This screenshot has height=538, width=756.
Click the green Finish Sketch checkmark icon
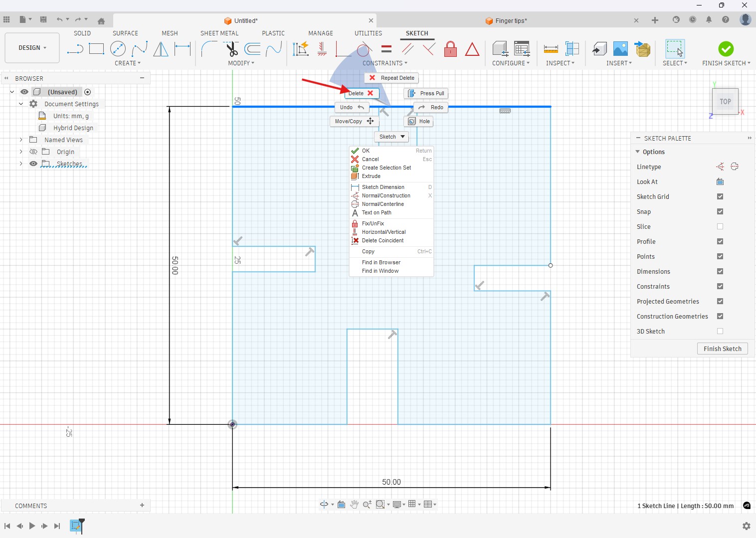[726, 49]
